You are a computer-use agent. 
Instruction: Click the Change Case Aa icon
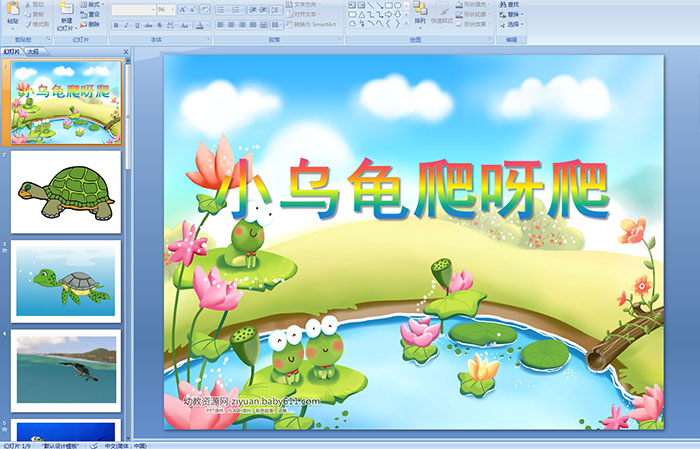(x=185, y=25)
